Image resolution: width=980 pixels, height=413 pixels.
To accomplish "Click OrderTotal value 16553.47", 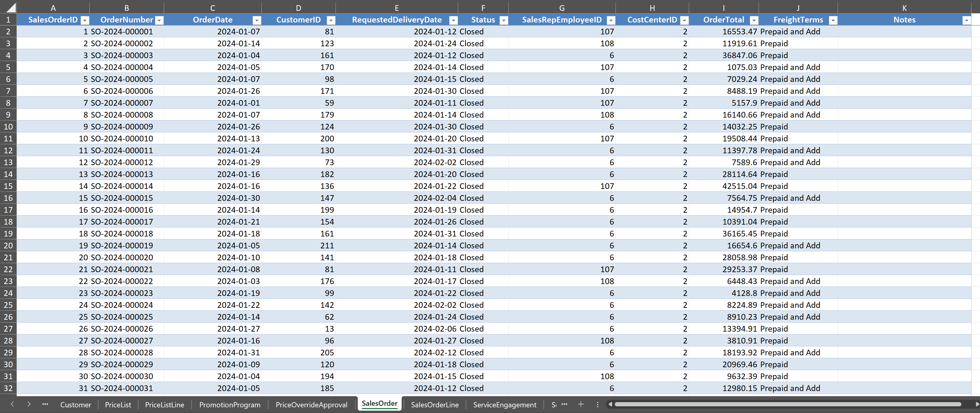I will (x=724, y=32).
